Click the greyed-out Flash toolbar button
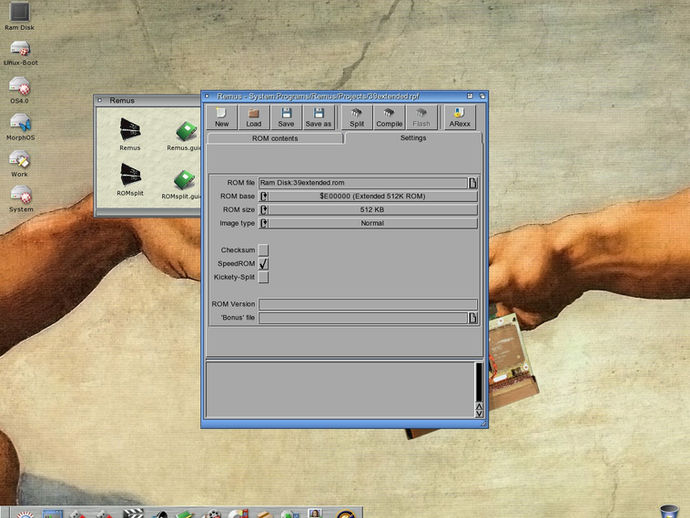This screenshot has height=518, width=690. point(422,117)
